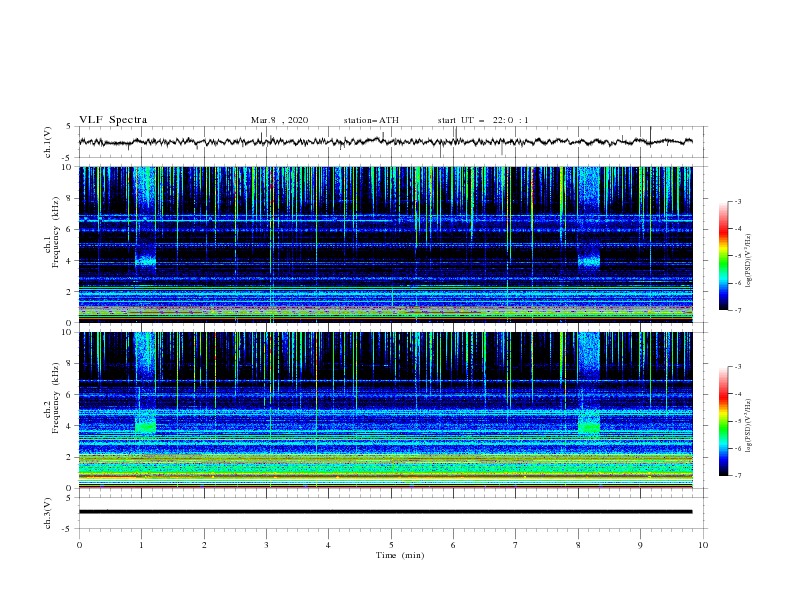The image size is (792, 612).
Task: Click time axis tick label "3"
Action: click(266, 545)
